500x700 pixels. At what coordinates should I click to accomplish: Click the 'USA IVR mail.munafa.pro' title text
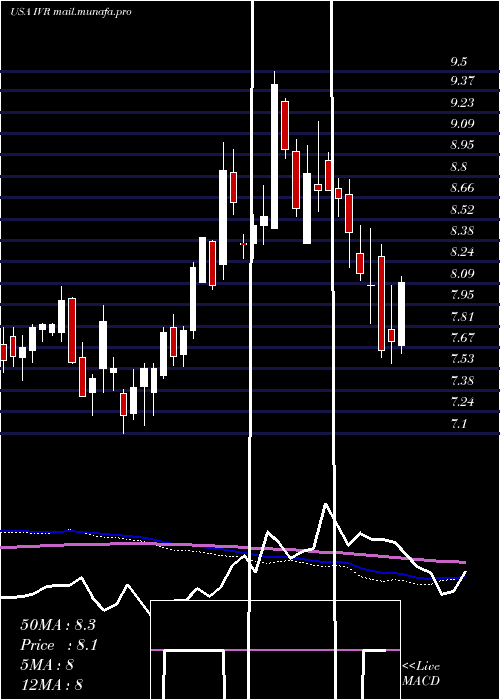pyautogui.click(x=71, y=12)
